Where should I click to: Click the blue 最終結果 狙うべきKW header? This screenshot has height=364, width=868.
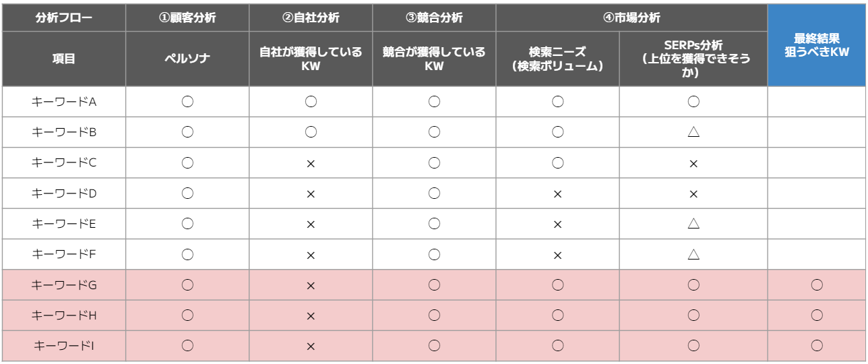pyautogui.click(x=817, y=45)
